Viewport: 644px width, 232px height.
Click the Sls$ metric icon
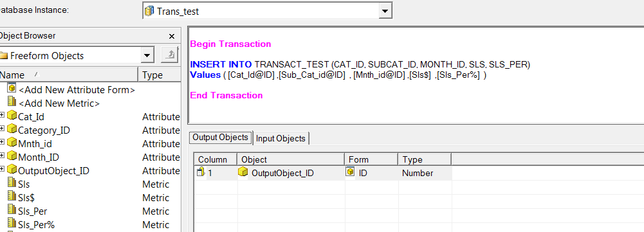(x=12, y=197)
